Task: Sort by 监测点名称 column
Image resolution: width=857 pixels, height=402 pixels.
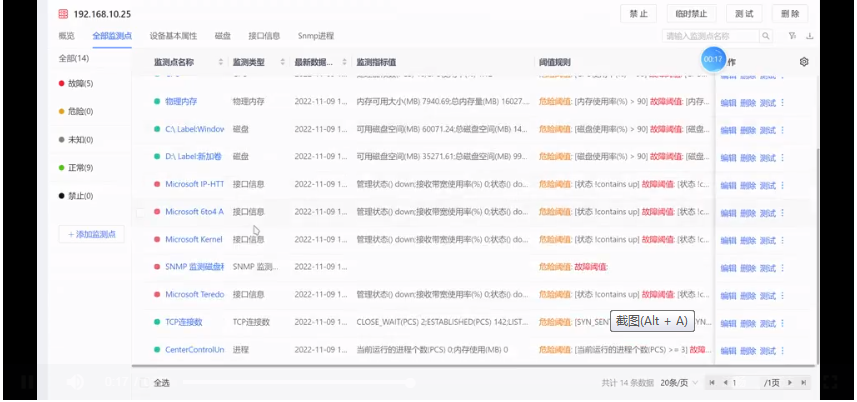Action: point(218,62)
